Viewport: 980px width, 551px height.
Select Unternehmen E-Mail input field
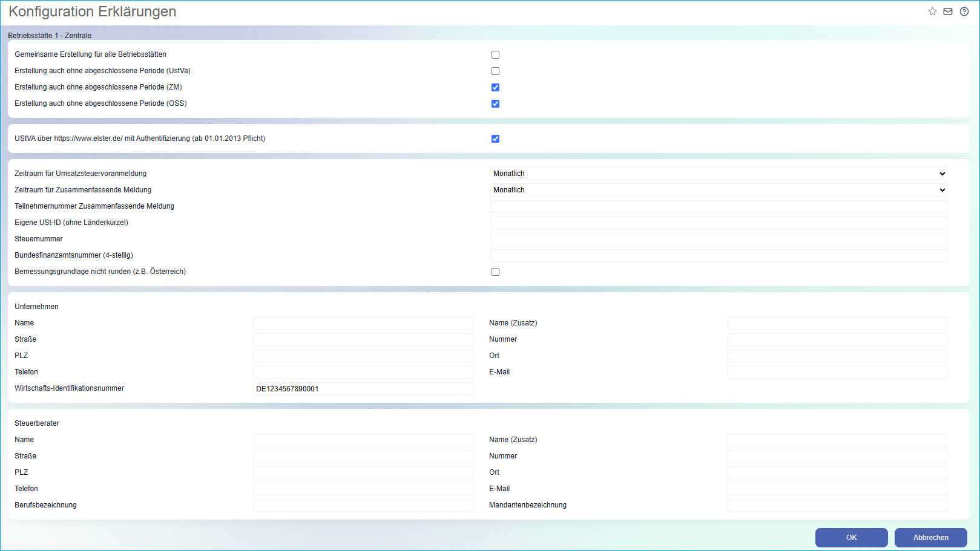tap(838, 372)
